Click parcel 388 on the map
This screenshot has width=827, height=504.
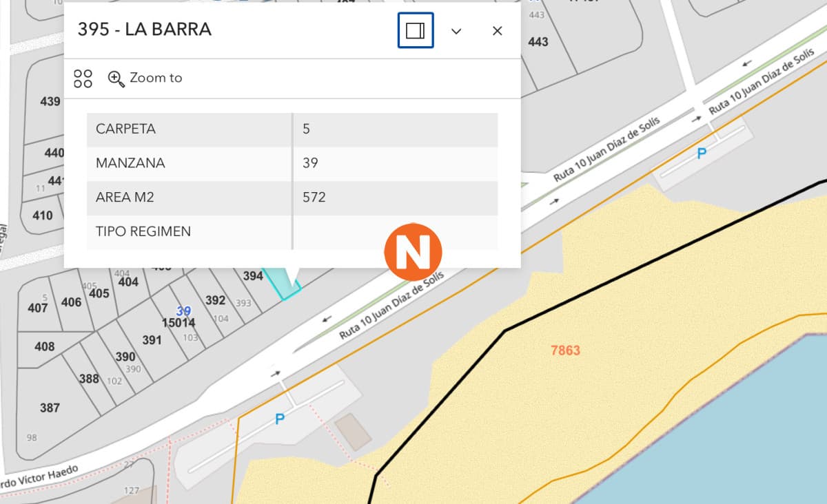(89, 379)
